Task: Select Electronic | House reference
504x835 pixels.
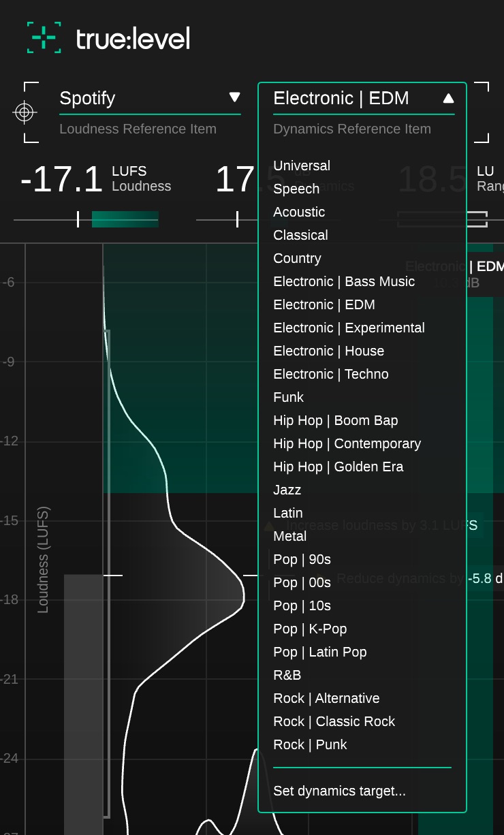Action: 328,351
